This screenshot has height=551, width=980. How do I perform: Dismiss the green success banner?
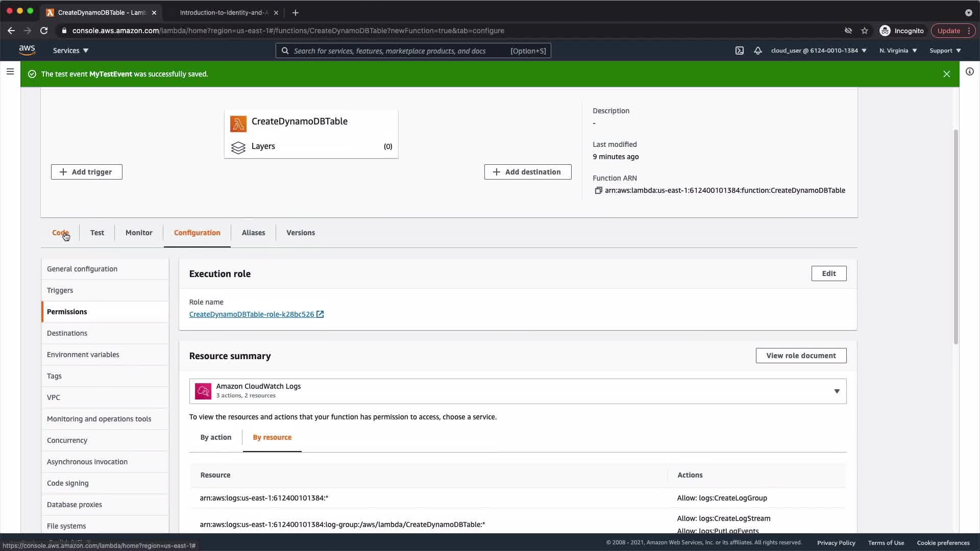coord(946,74)
